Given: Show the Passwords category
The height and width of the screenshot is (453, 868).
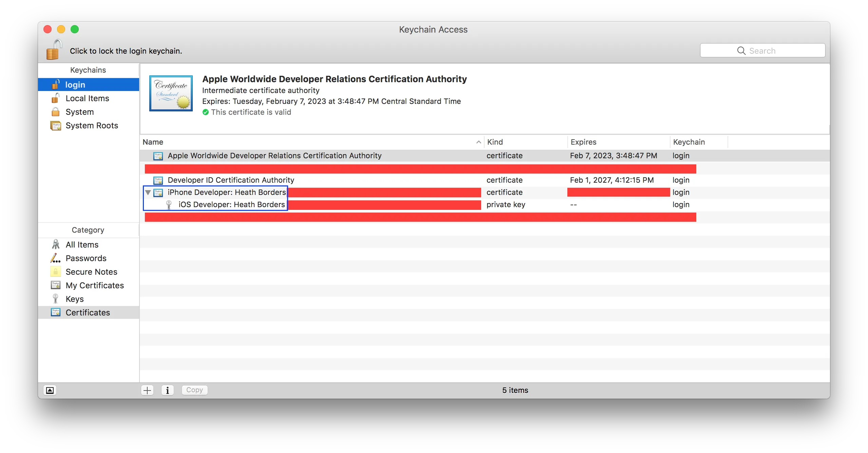Looking at the screenshot, I should click(86, 258).
